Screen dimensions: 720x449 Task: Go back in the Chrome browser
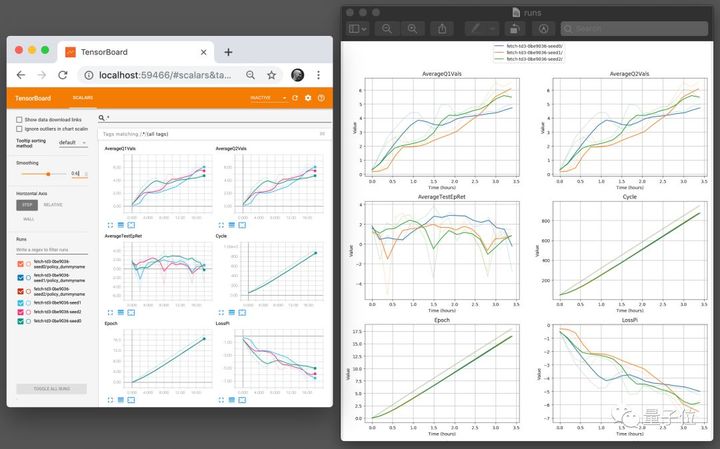point(21,75)
